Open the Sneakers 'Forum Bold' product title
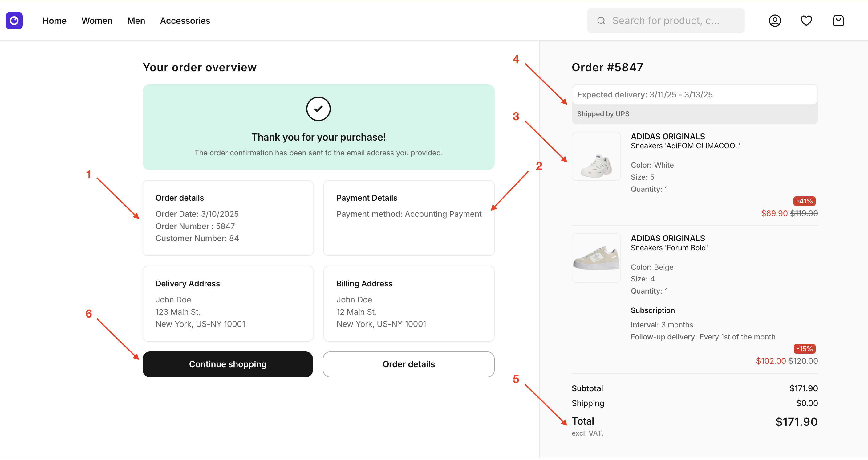The height and width of the screenshot is (460, 868). (669, 248)
